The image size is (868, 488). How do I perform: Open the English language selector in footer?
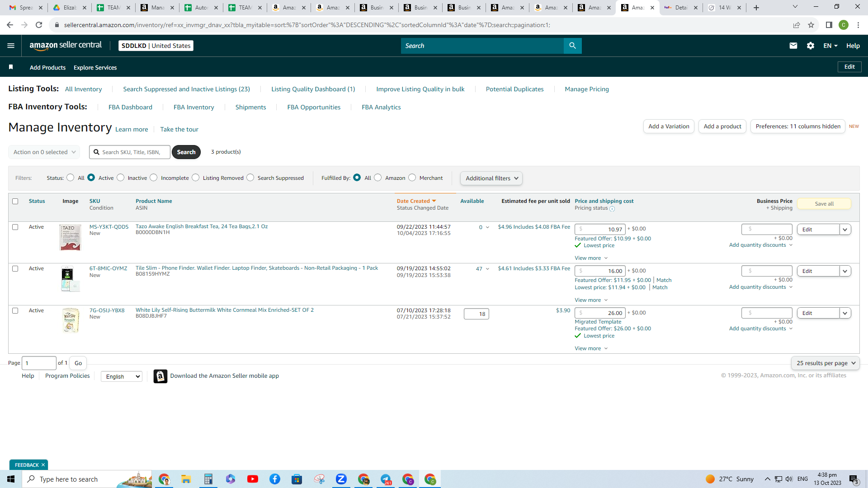pyautogui.click(x=122, y=376)
